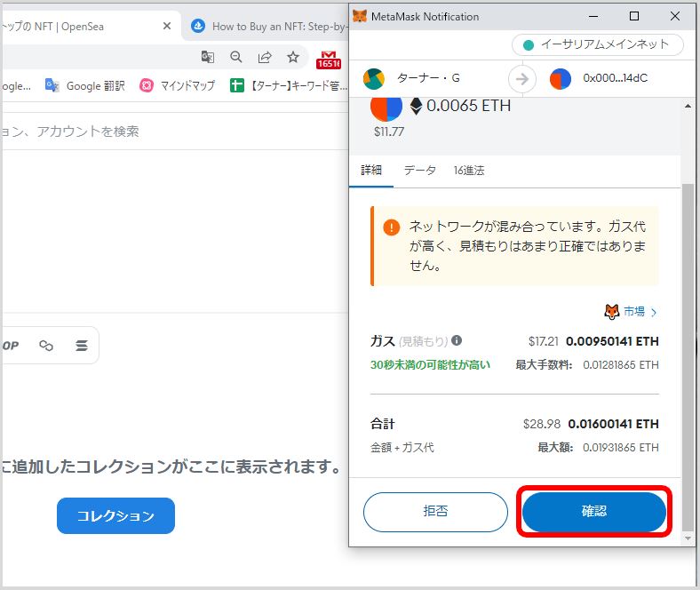700x590 pixels.
Task: Click the 30秒未満の可能性が高い status text
Action: pos(430,365)
